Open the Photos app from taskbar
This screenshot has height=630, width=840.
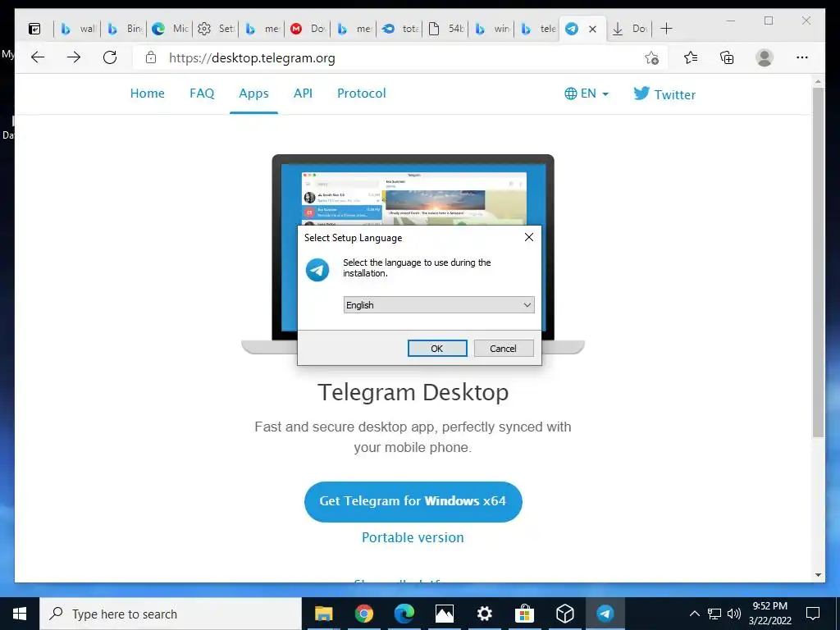[x=445, y=614]
